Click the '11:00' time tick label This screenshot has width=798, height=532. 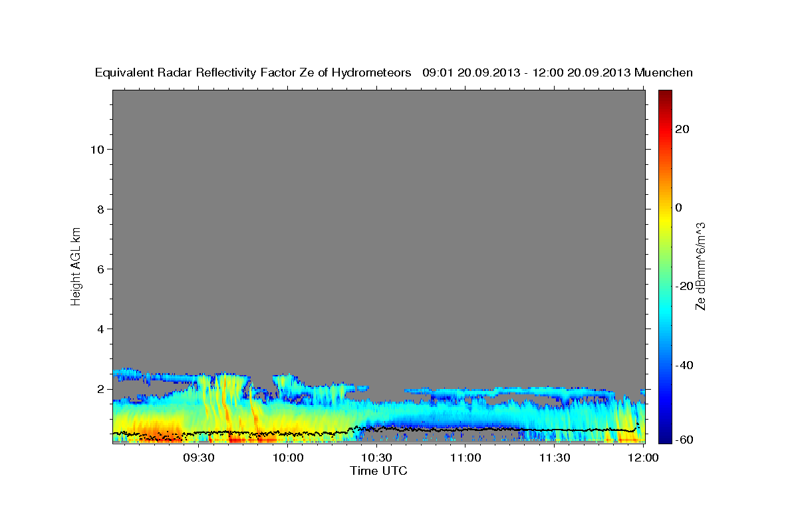(465, 458)
